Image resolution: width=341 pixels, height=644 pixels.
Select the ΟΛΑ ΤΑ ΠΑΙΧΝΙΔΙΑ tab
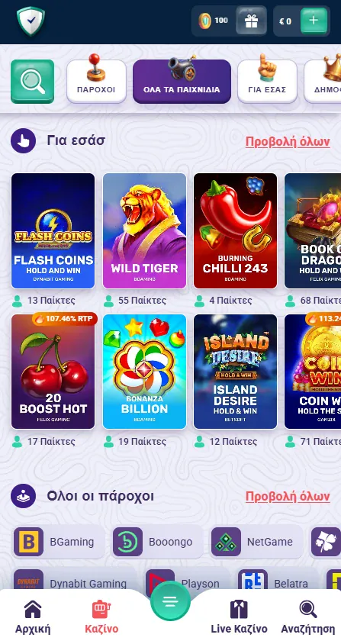[182, 82]
